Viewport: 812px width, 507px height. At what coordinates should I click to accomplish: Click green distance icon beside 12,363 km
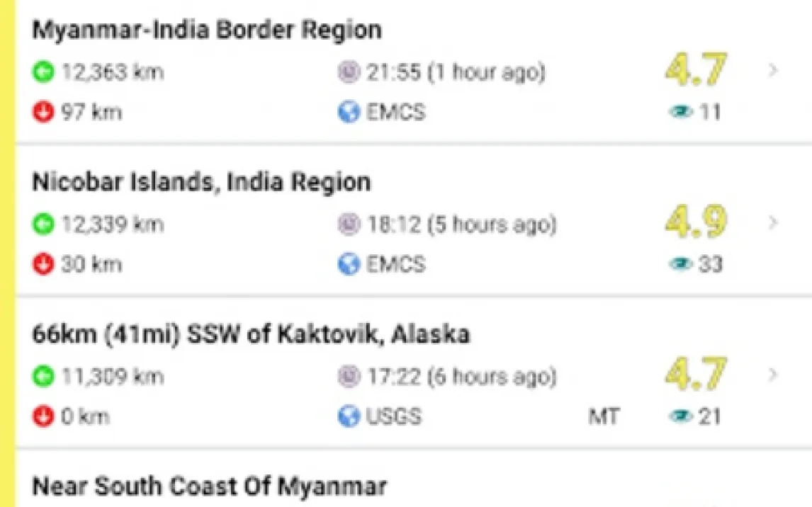(x=43, y=72)
